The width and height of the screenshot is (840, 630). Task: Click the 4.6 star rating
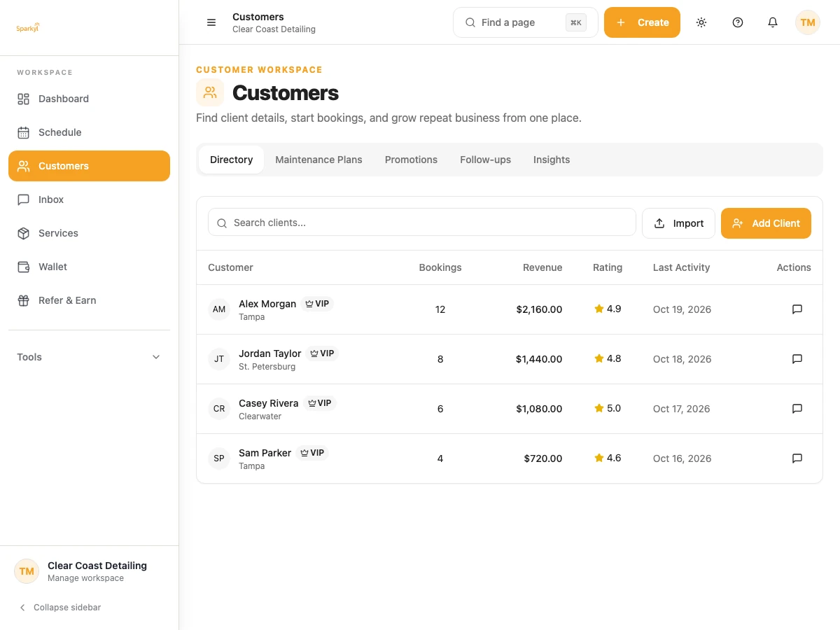tap(608, 458)
